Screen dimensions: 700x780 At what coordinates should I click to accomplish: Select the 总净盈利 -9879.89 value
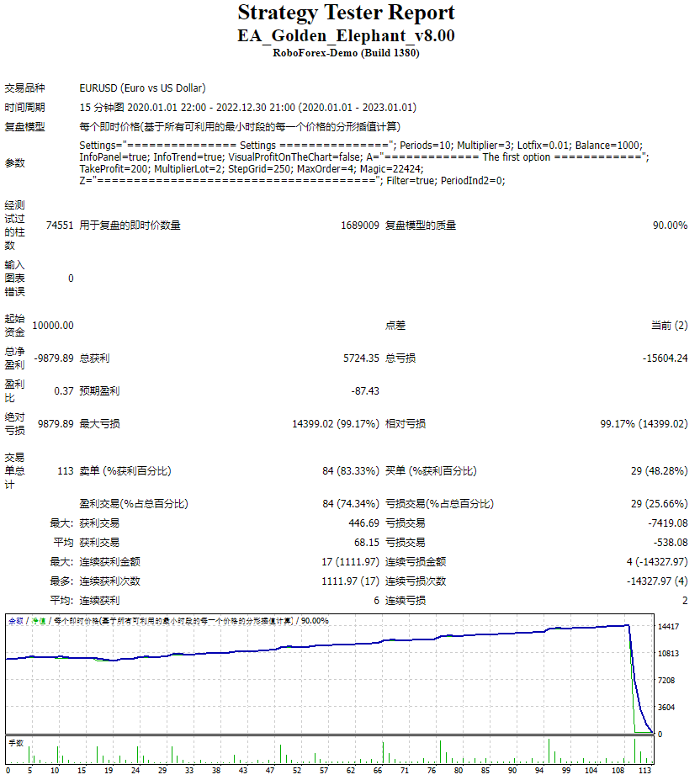53,358
